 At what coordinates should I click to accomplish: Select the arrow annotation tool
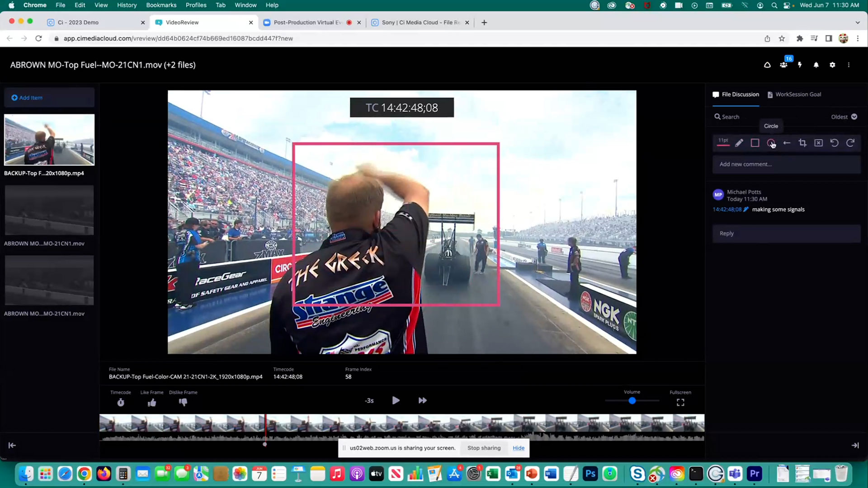coord(787,143)
